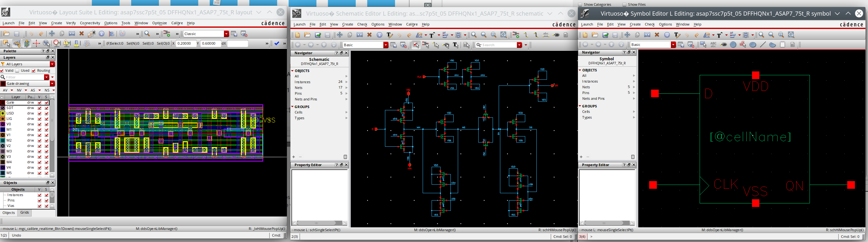
Task: Open NS dropdown arrow in Layers panel
Action: [53, 90]
